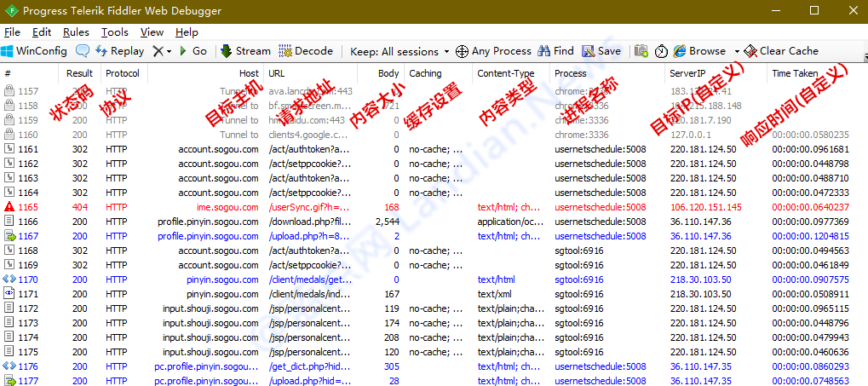Open the Rules menu
This screenshot has height=386, width=868.
pos(76,32)
